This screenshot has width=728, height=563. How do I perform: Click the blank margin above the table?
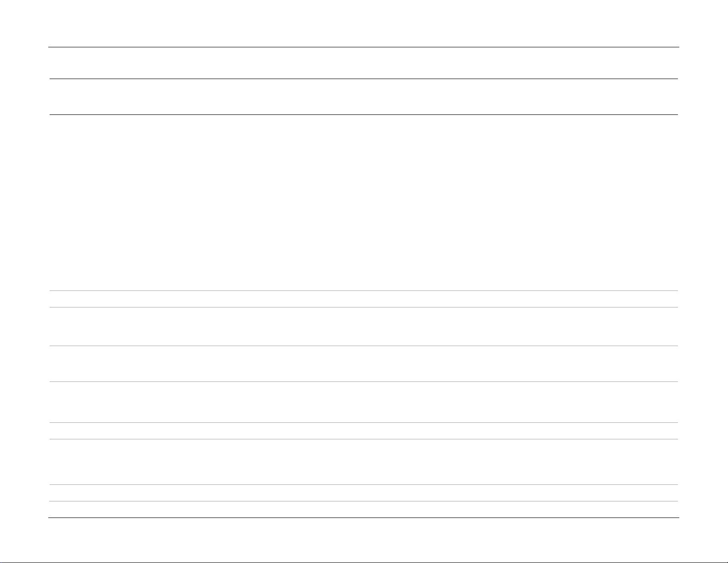point(364,23)
